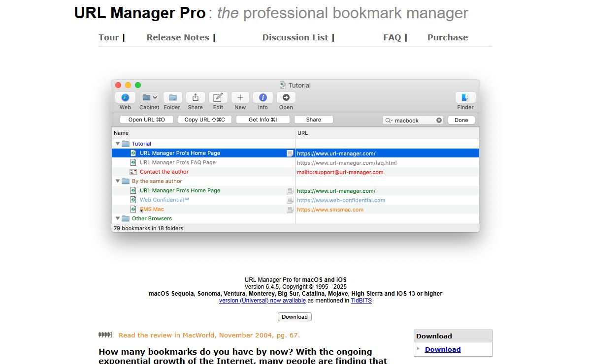Click the Name column header
Screen dimensions: 591x364
tap(203, 133)
